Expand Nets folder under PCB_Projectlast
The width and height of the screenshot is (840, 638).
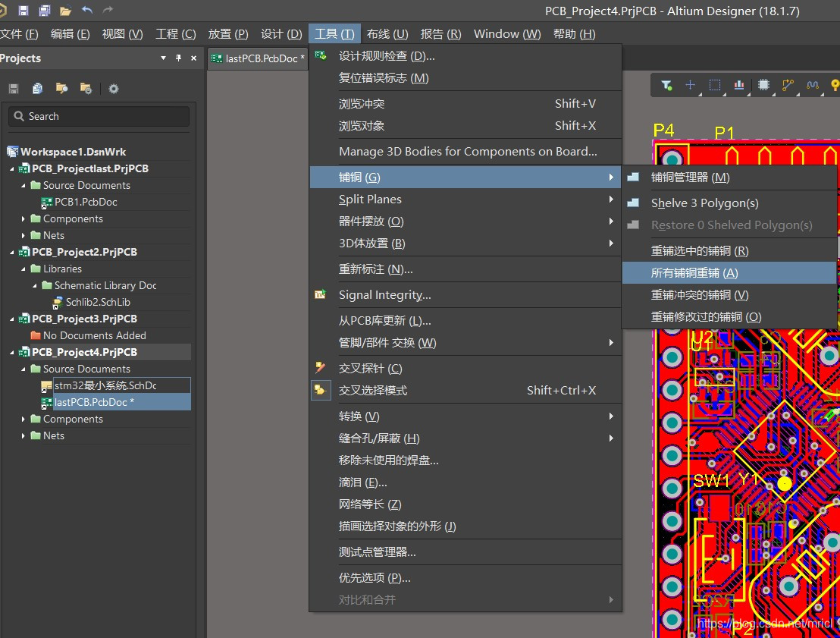pos(23,235)
